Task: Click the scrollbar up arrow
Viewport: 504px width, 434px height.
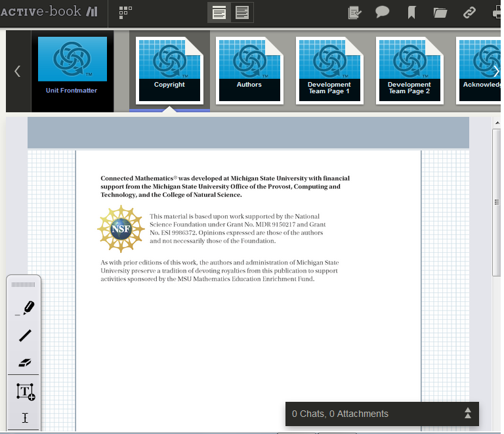Action: pos(497,123)
